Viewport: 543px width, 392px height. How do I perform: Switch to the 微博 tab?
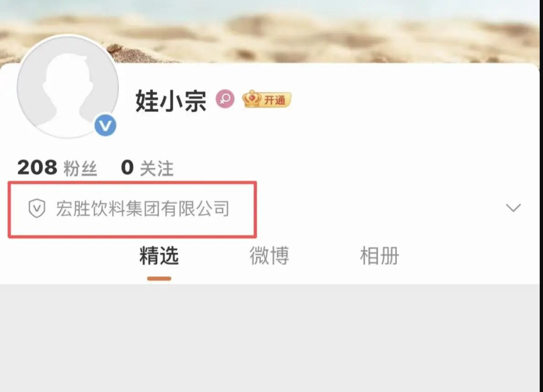point(269,256)
